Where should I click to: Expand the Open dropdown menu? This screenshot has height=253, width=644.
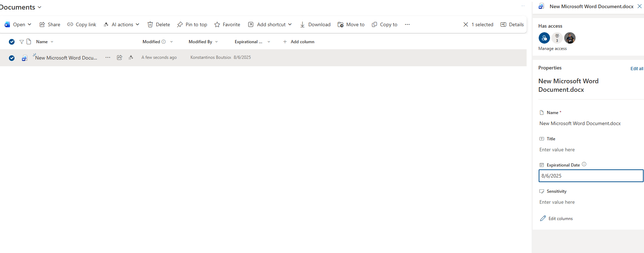(x=29, y=24)
